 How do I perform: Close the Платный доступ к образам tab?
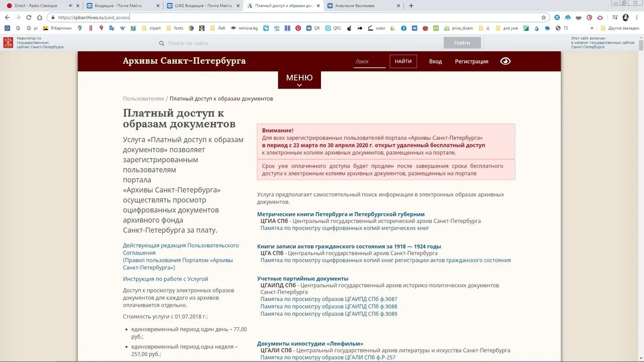[318, 6]
